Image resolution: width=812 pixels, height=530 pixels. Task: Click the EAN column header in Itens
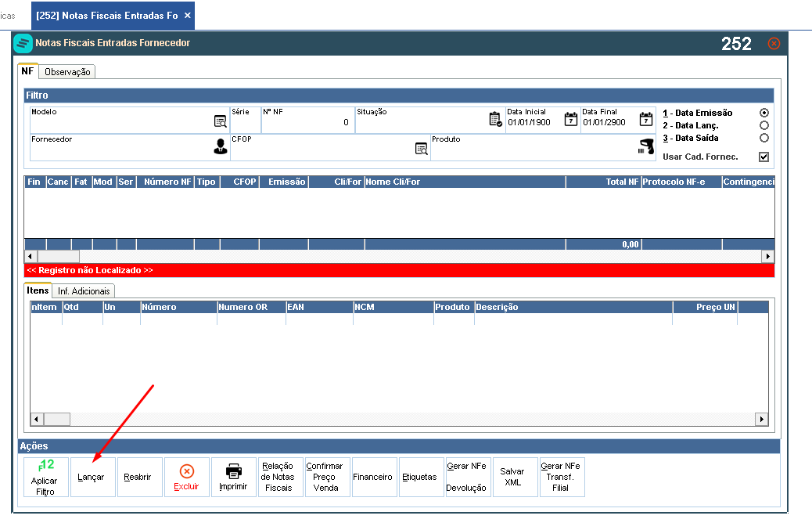coord(319,307)
